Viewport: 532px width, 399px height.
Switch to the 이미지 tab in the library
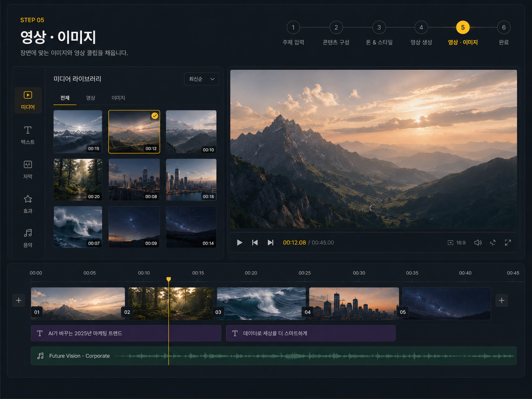[x=118, y=98]
